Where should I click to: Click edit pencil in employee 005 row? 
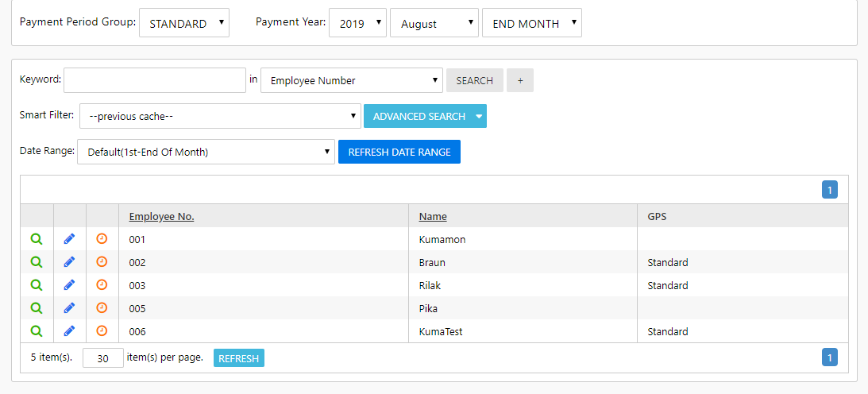click(69, 307)
